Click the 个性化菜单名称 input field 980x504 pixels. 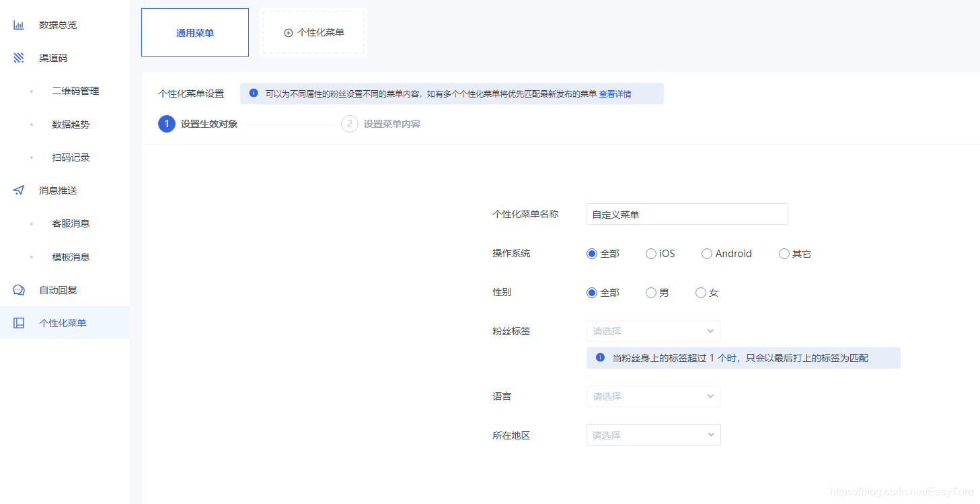point(687,215)
